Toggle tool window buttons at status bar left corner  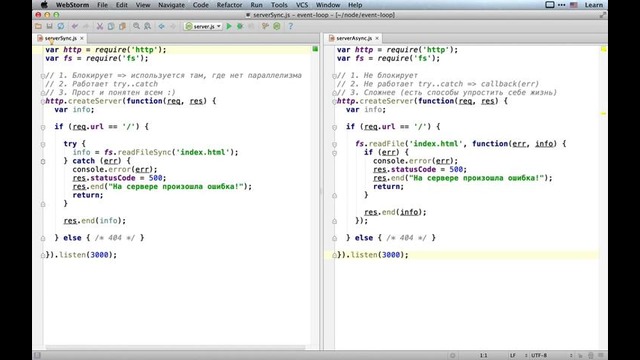click(37, 356)
